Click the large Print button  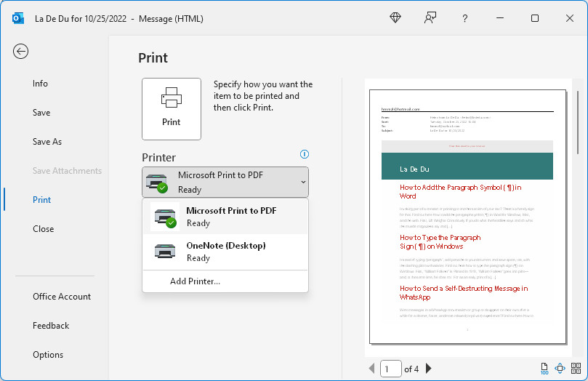[172, 109]
